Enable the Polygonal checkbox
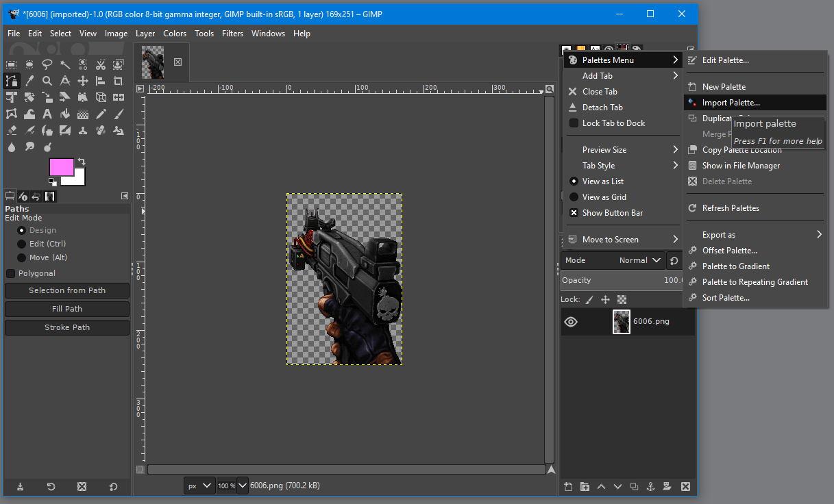The height and width of the screenshot is (504, 834). (x=11, y=273)
